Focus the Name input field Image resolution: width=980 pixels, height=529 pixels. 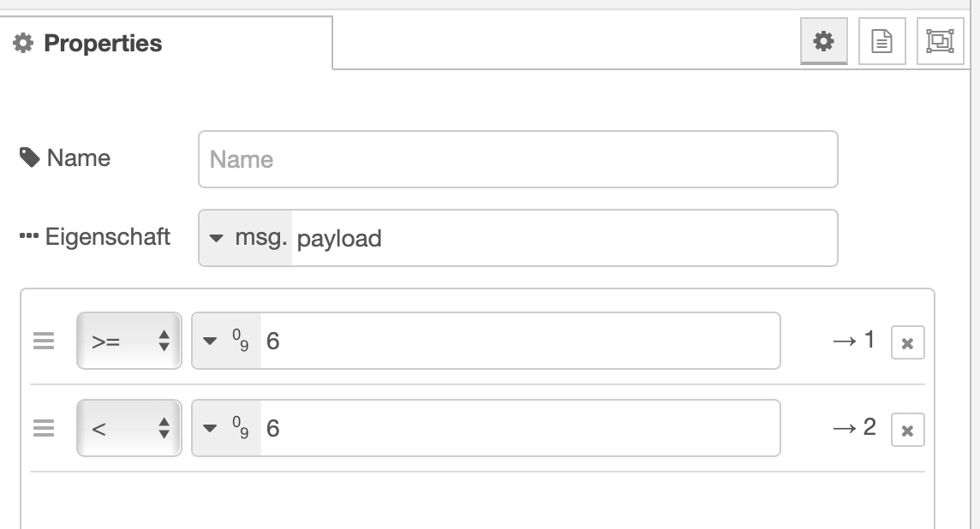point(517,159)
